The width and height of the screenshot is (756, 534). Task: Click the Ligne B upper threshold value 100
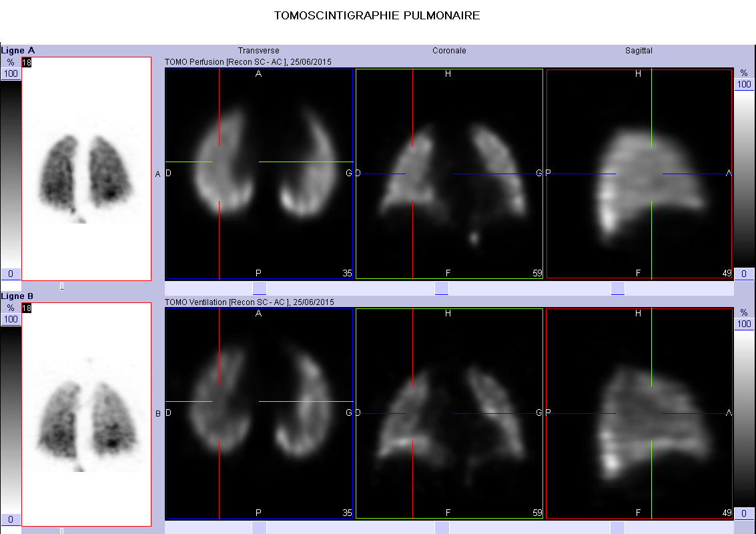11,319
